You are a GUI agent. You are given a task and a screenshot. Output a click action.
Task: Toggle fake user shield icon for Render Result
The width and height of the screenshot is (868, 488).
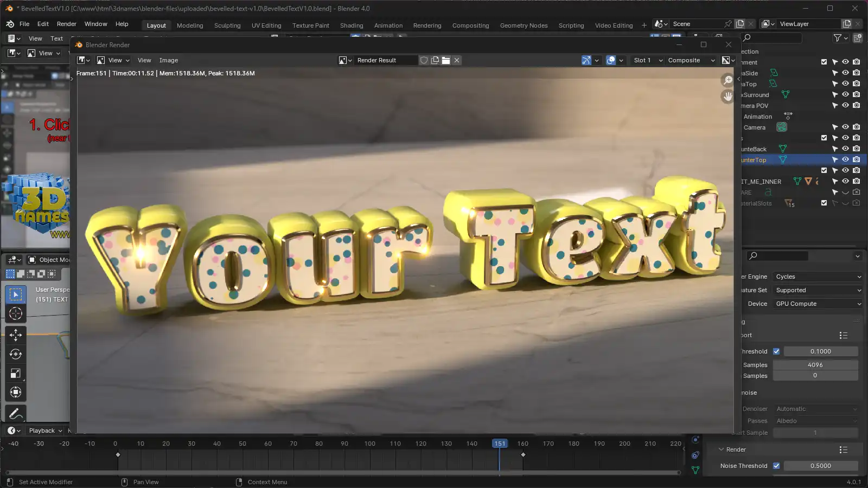tap(424, 60)
